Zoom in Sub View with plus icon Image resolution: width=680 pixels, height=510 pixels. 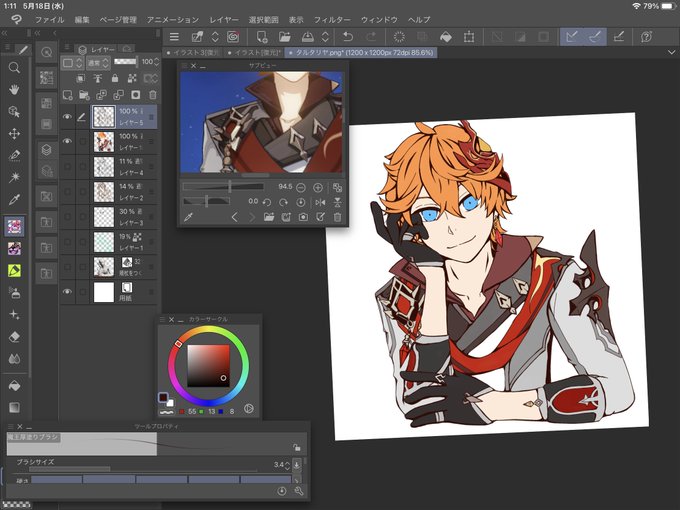pyautogui.click(x=318, y=187)
